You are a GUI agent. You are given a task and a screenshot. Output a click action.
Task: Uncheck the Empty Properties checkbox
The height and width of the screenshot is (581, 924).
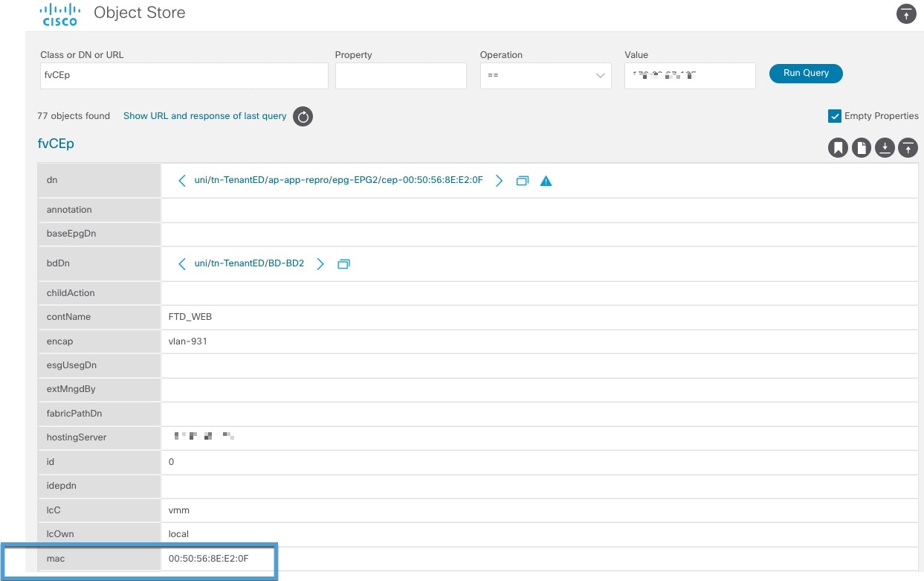[x=833, y=115]
